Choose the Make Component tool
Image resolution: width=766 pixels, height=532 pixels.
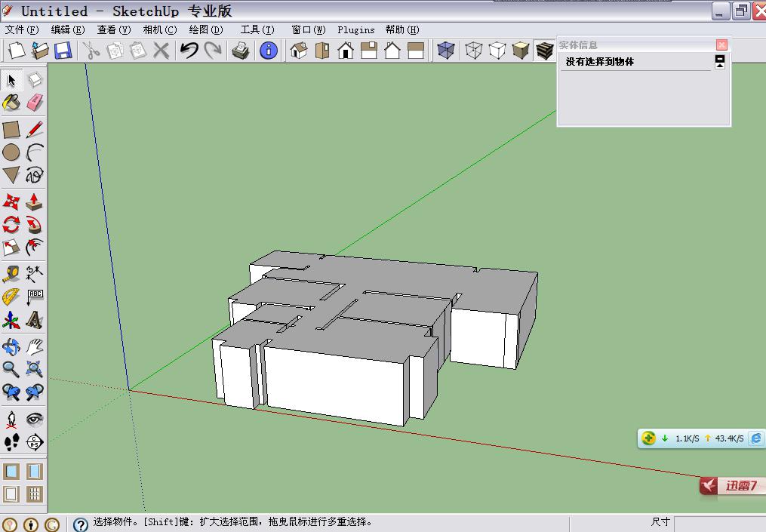point(35,80)
